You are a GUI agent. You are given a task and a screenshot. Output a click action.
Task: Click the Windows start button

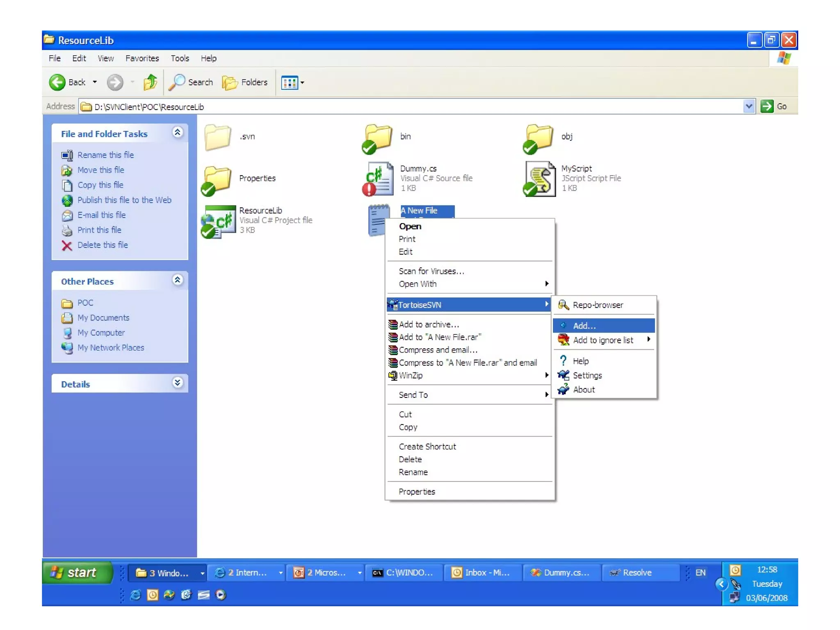(x=76, y=572)
